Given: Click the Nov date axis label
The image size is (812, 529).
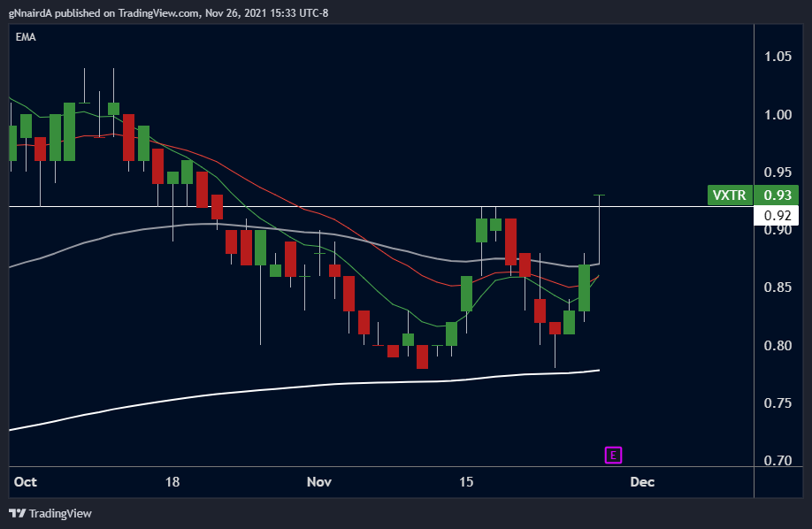Looking at the screenshot, I should pyautogui.click(x=319, y=482).
